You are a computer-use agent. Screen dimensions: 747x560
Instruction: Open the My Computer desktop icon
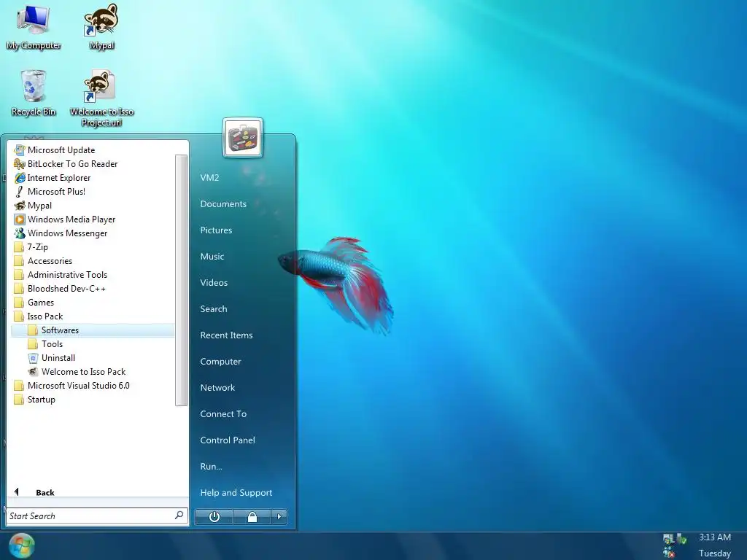tap(34, 28)
